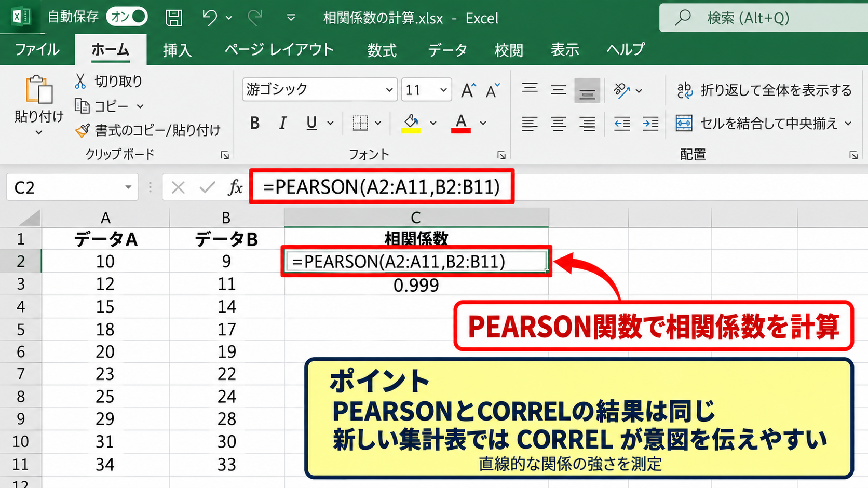Screen dimensions: 868x488
Task: Toggle the AutoSave switch off
Action: (x=127, y=17)
